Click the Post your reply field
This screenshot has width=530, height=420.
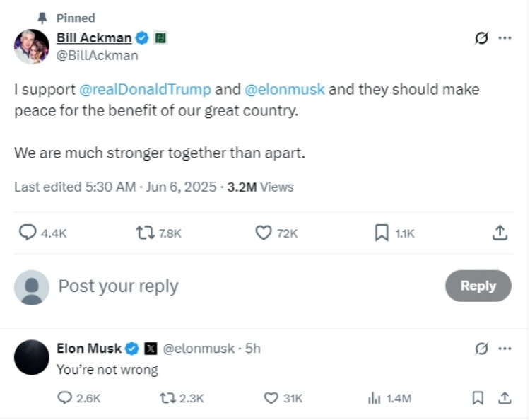tap(118, 286)
